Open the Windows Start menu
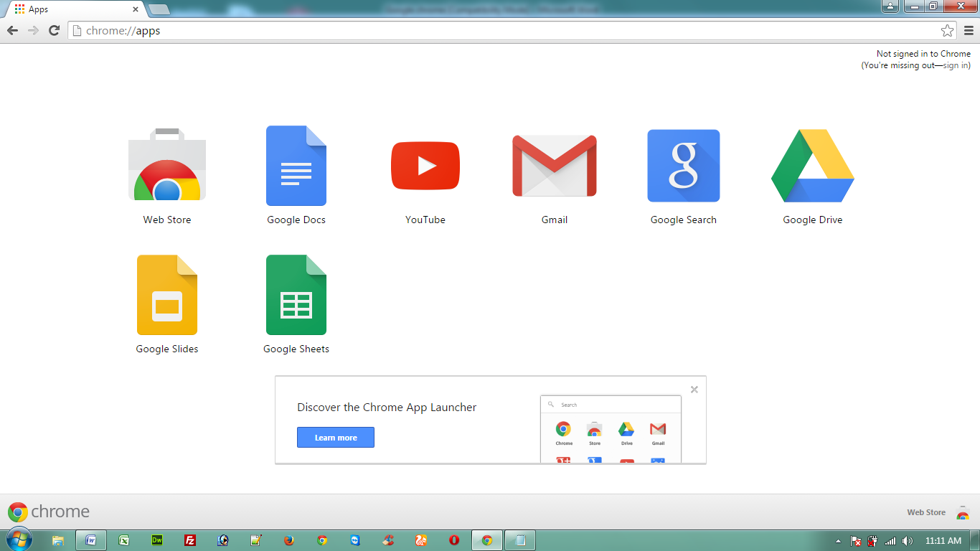The image size is (980, 551). [18, 540]
